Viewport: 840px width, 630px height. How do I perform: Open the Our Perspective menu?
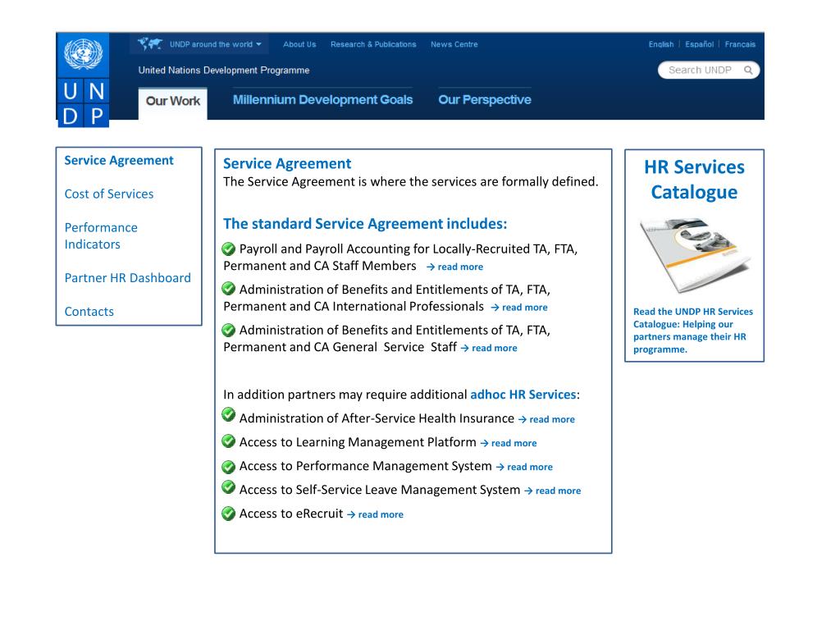(x=484, y=99)
